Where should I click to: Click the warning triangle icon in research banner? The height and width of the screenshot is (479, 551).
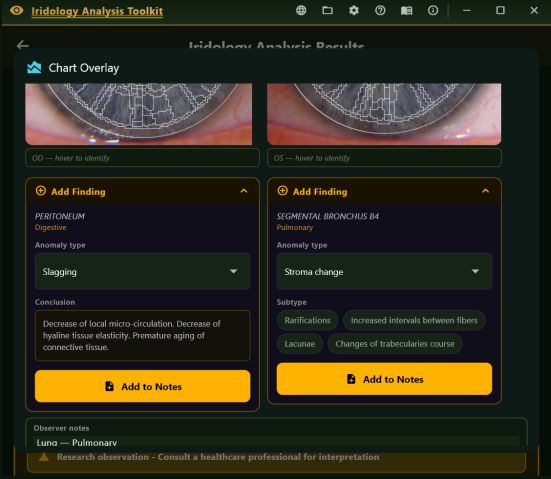tap(44, 457)
